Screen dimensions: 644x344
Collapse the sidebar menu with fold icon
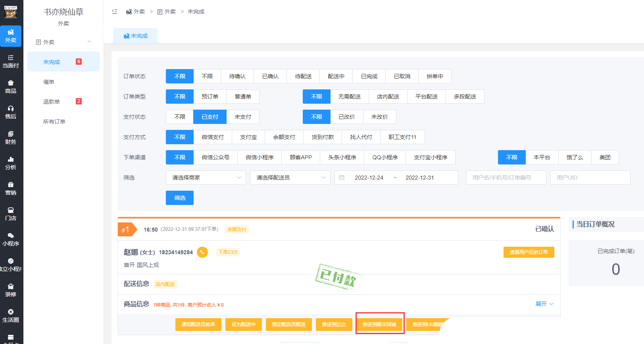click(115, 12)
